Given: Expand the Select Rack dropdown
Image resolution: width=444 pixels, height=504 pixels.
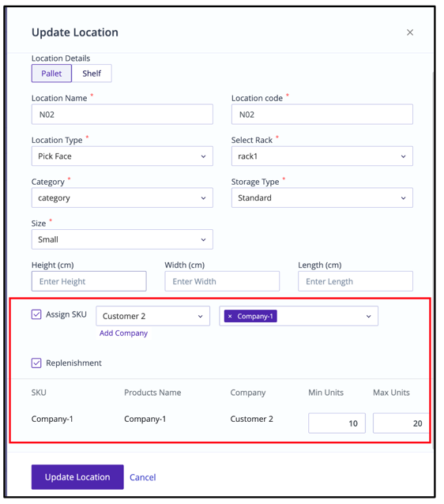Looking at the screenshot, I should coord(322,156).
